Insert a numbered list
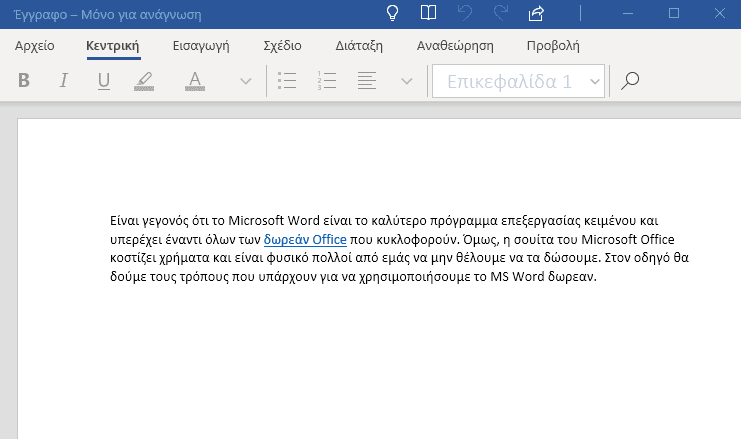The image size is (741, 439). [x=327, y=81]
